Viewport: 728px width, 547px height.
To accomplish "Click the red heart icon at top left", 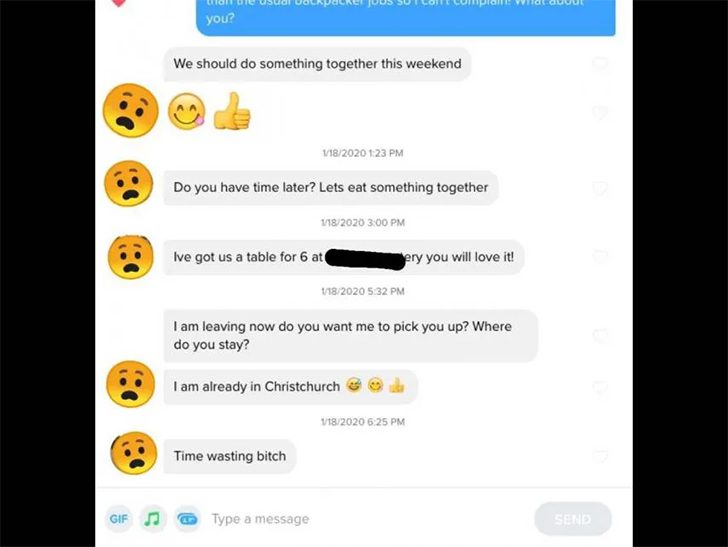I will (x=119, y=3).
